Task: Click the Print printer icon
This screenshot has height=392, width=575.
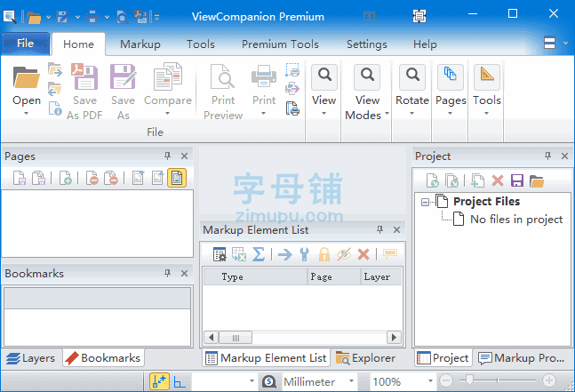Action: pos(264,76)
